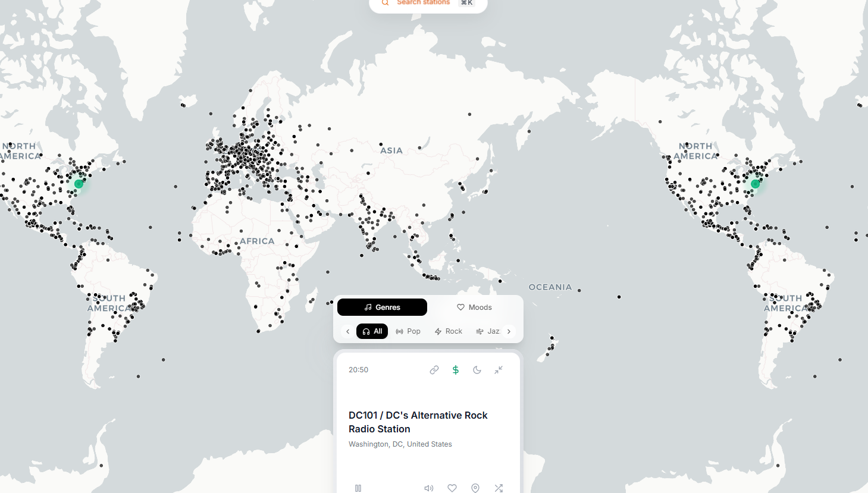This screenshot has height=493, width=868.
Task: Collapse the player card with the minimize arrows
Action: 499,370
